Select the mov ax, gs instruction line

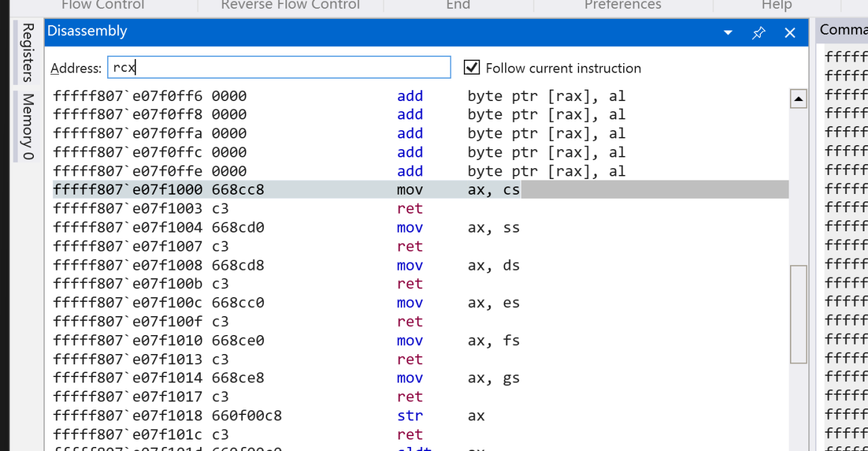point(285,378)
